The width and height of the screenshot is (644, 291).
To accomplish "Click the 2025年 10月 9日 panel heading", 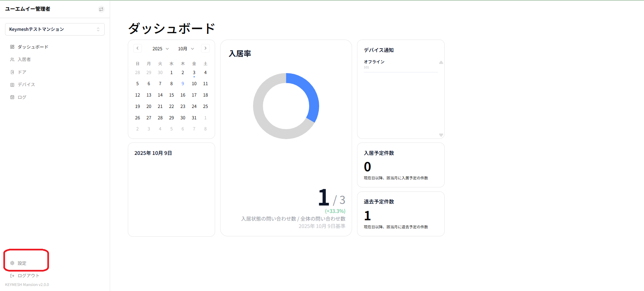I will tap(153, 153).
